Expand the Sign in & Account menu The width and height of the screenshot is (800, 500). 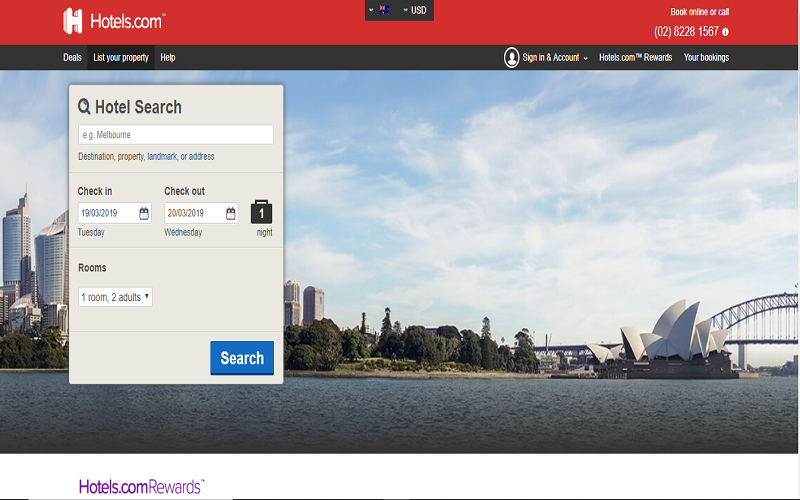click(x=555, y=58)
